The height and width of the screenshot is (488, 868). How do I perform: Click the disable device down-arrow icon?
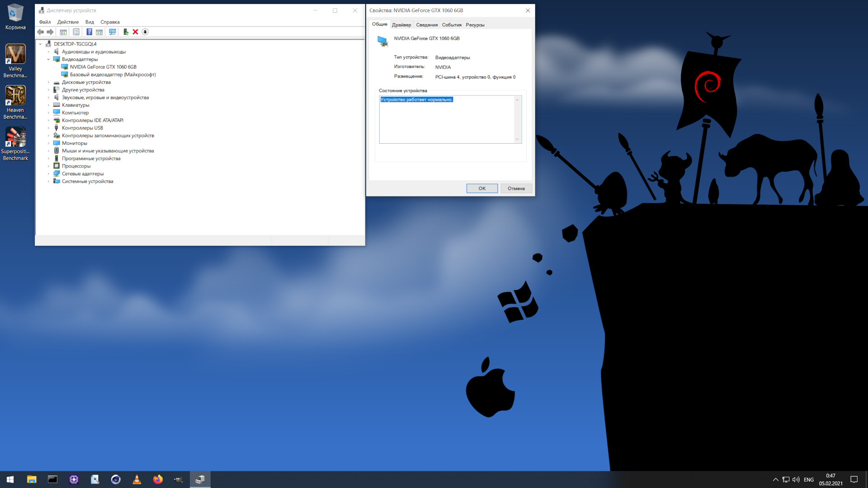pyautogui.click(x=145, y=32)
